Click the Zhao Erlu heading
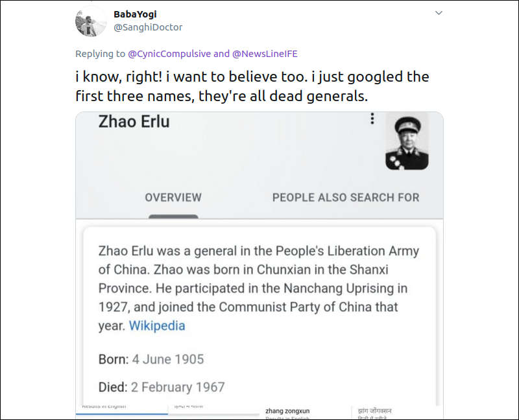The height and width of the screenshot is (420, 519). pos(134,121)
